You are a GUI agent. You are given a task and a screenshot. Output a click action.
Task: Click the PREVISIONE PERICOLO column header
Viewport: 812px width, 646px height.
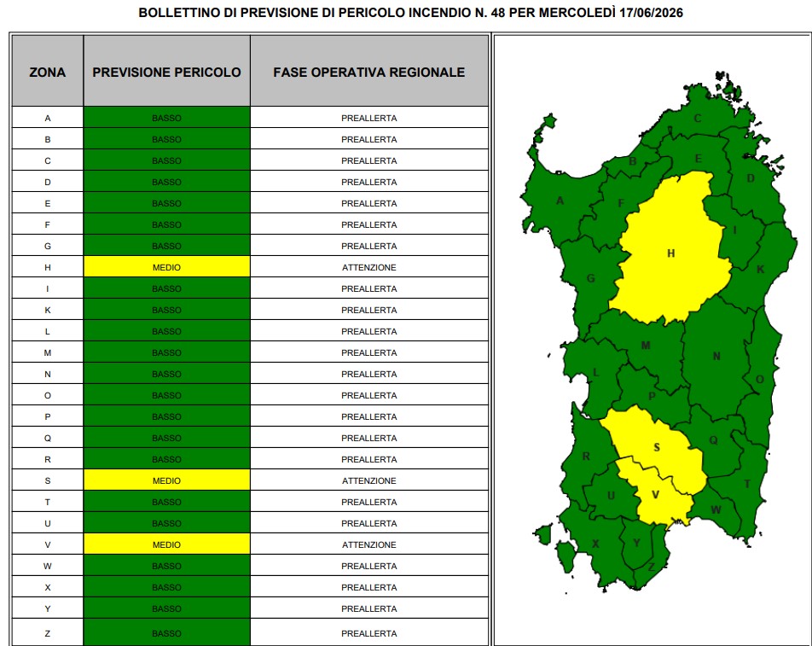tap(167, 72)
